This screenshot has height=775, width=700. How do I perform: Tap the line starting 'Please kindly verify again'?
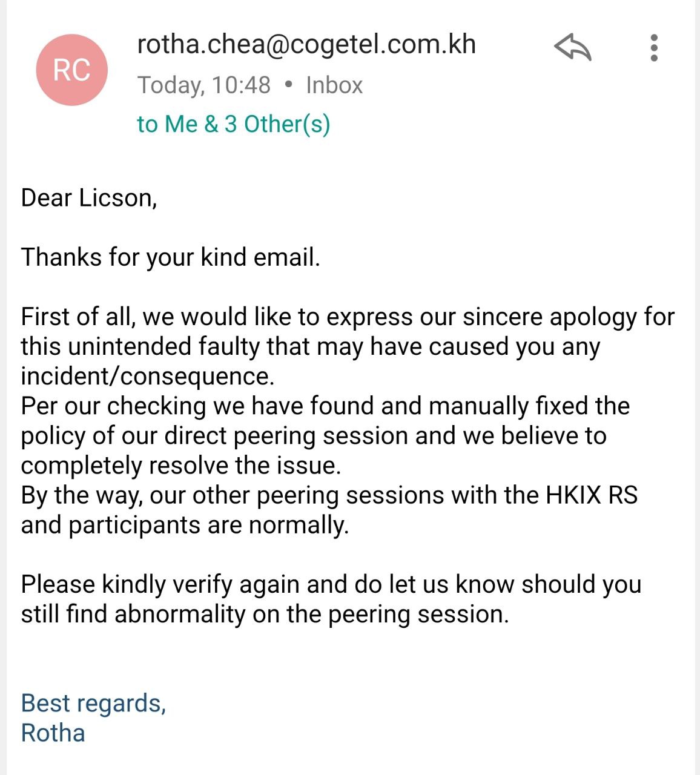point(331,584)
